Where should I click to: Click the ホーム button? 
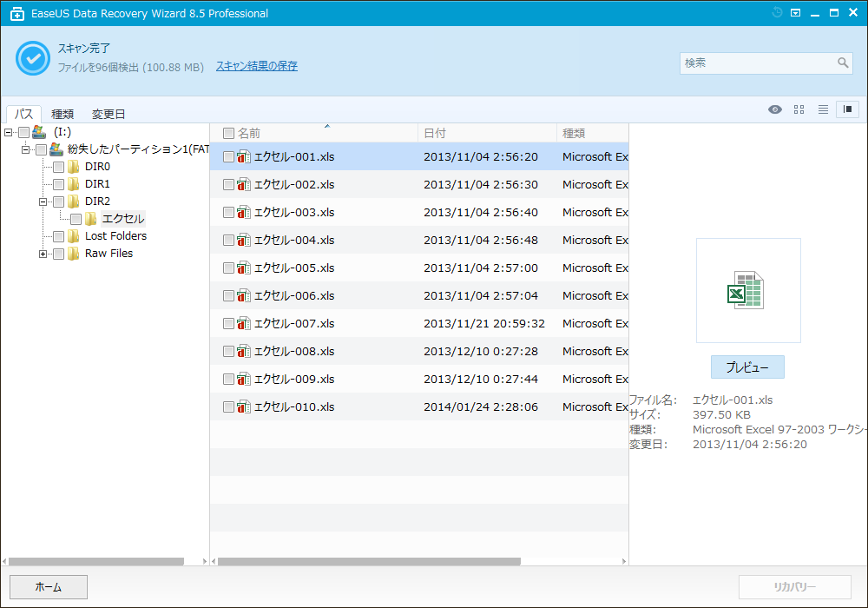pyautogui.click(x=49, y=587)
